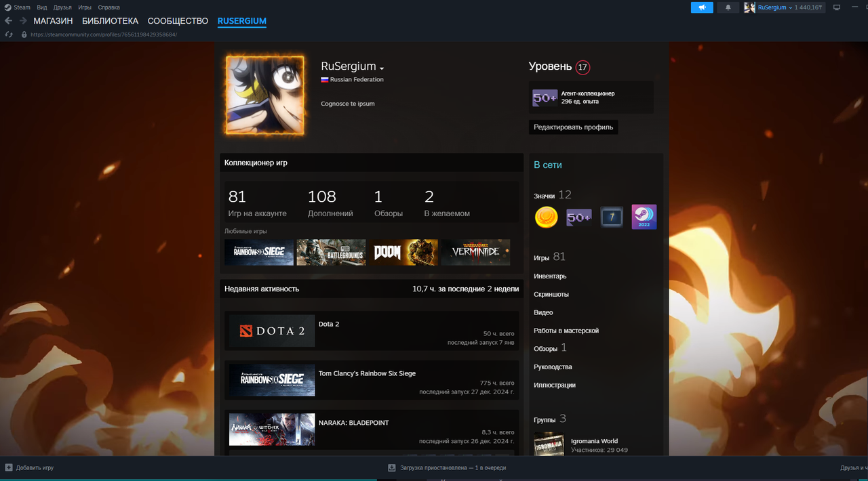Open the Вид menu

pos(42,7)
